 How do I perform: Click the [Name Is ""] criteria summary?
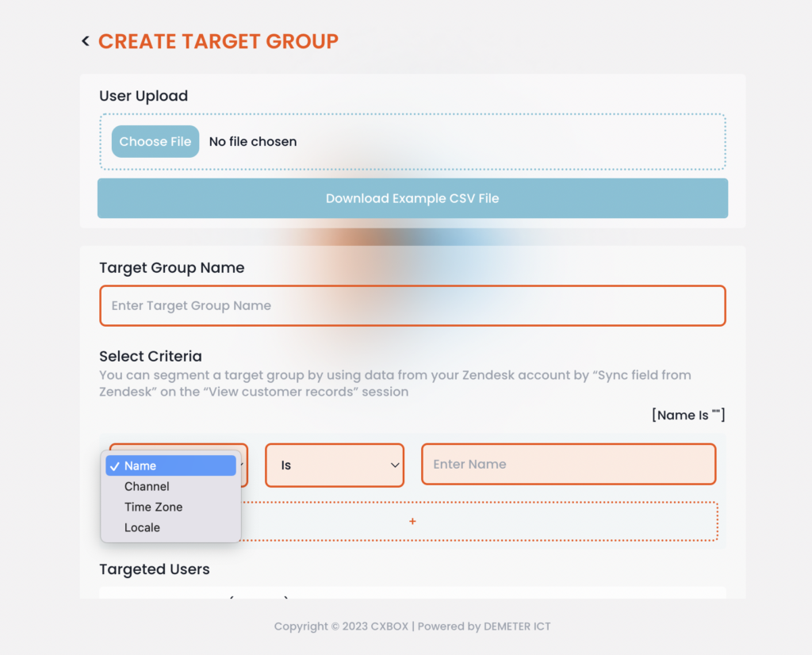point(688,415)
